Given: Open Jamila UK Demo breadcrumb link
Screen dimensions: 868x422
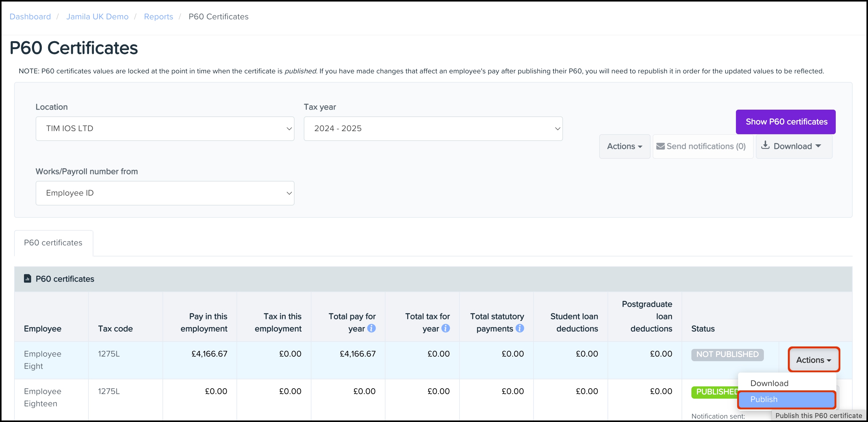Looking at the screenshot, I should tap(97, 17).
